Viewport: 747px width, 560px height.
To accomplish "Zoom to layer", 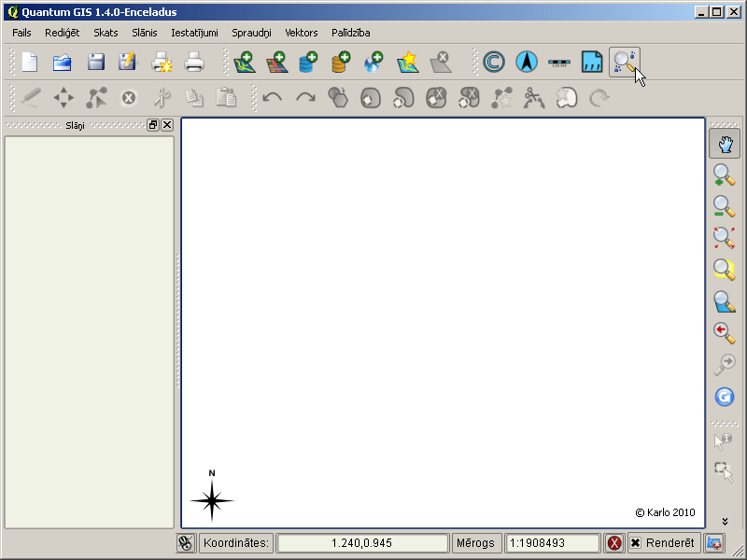I will coord(725,301).
